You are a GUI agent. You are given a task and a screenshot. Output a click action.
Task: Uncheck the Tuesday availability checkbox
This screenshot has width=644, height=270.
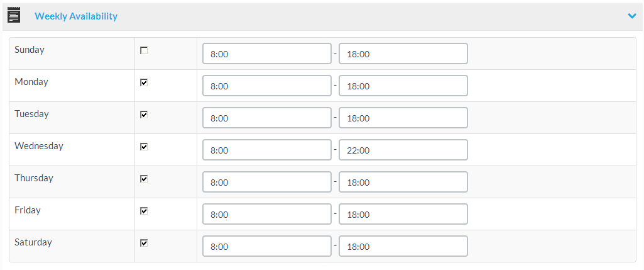click(x=144, y=115)
